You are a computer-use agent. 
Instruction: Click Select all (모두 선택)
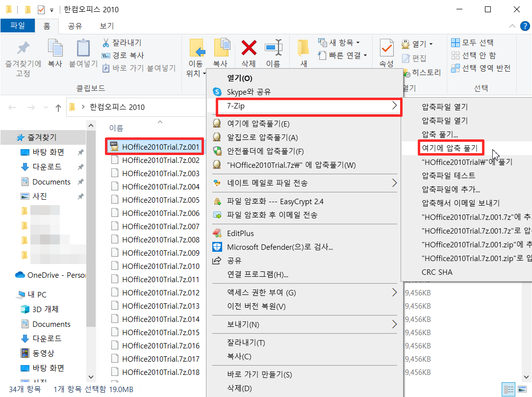pyautogui.click(x=473, y=43)
